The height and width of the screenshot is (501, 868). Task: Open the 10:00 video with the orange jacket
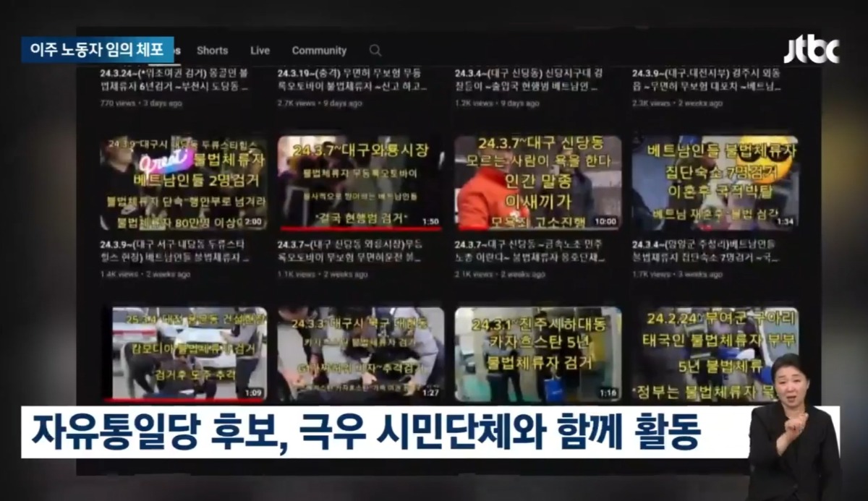pyautogui.click(x=537, y=182)
